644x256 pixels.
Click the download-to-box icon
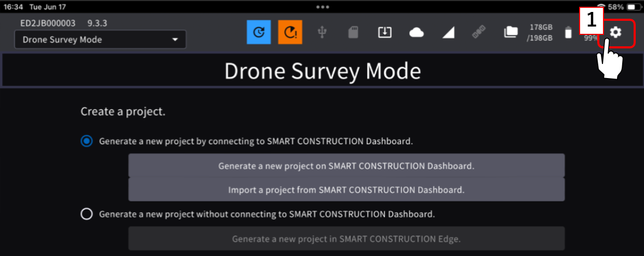(x=384, y=33)
